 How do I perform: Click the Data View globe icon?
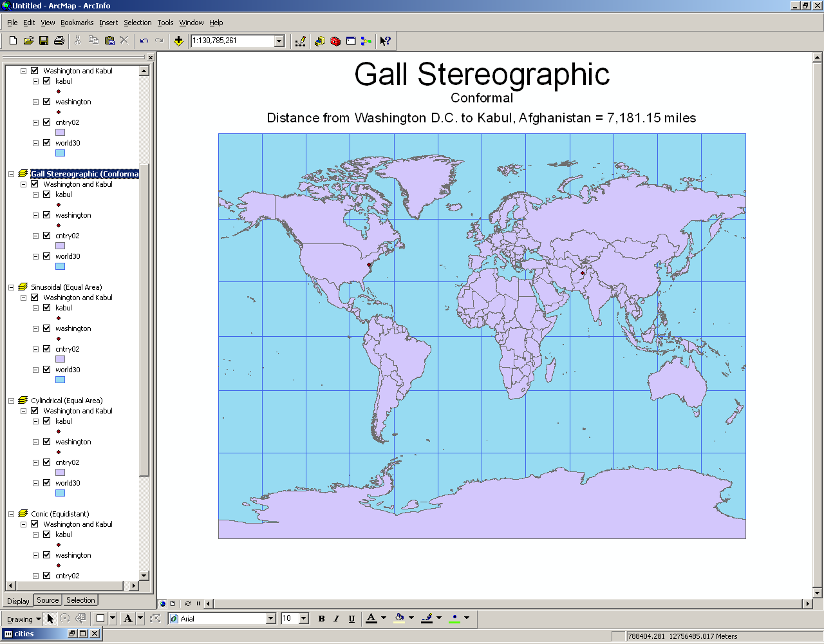point(163,604)
